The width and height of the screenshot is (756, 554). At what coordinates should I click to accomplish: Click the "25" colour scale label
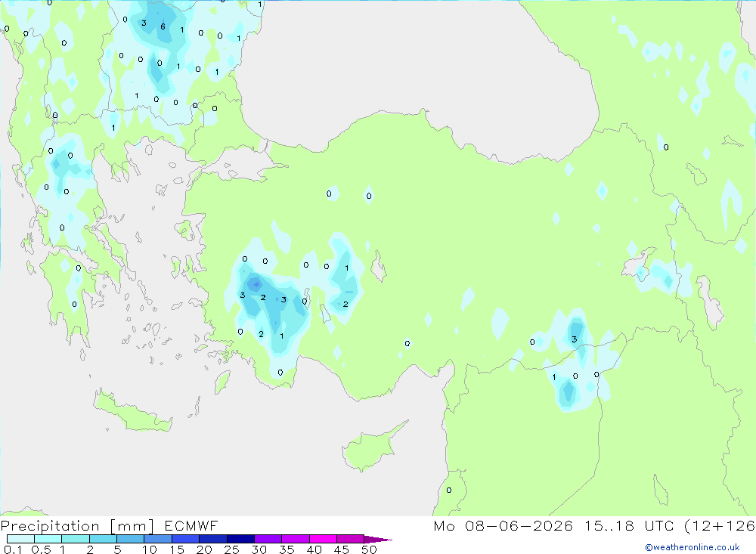click(x=231, y=549)
